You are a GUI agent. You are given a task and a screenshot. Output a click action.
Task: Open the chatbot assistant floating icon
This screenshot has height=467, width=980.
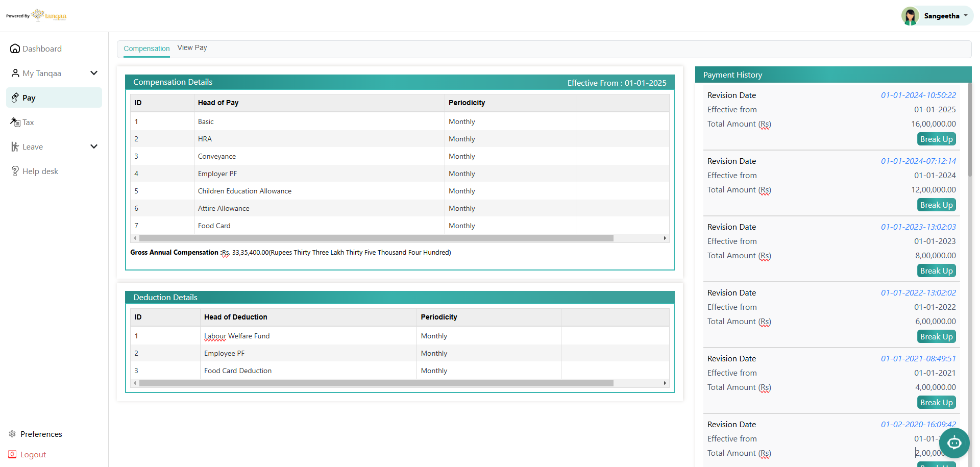[x=954, y=443]
